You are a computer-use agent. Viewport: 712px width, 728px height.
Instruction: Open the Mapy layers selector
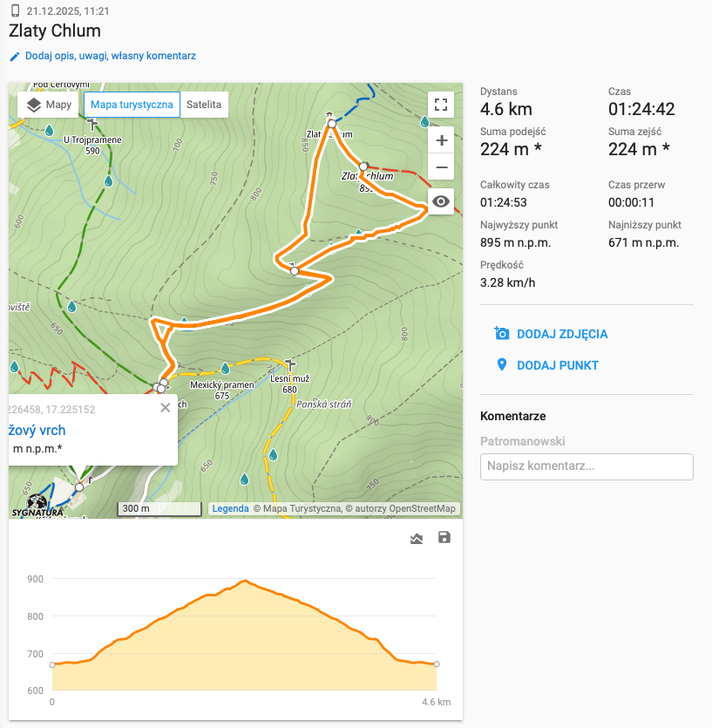click(x=49, y=105)
